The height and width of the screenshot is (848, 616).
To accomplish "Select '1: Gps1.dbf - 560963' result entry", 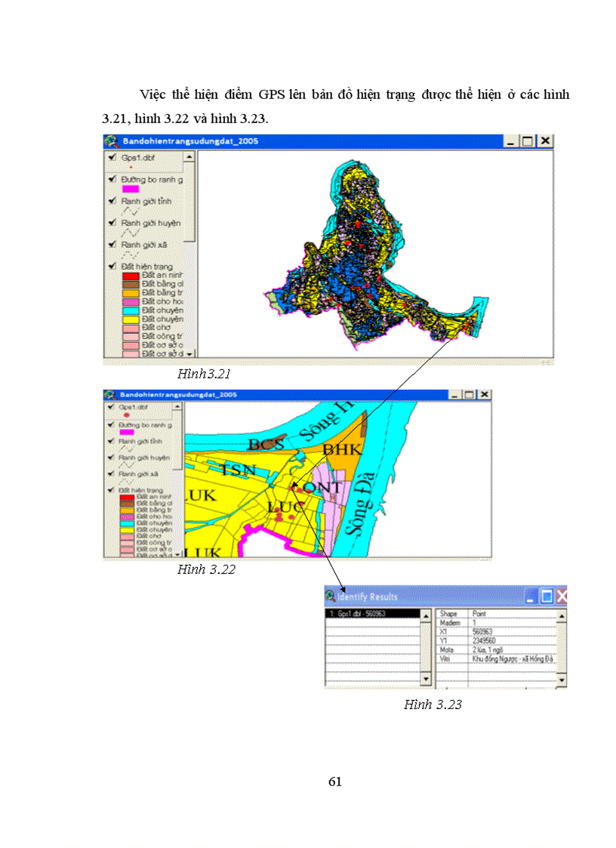I will tap(371, 614).
